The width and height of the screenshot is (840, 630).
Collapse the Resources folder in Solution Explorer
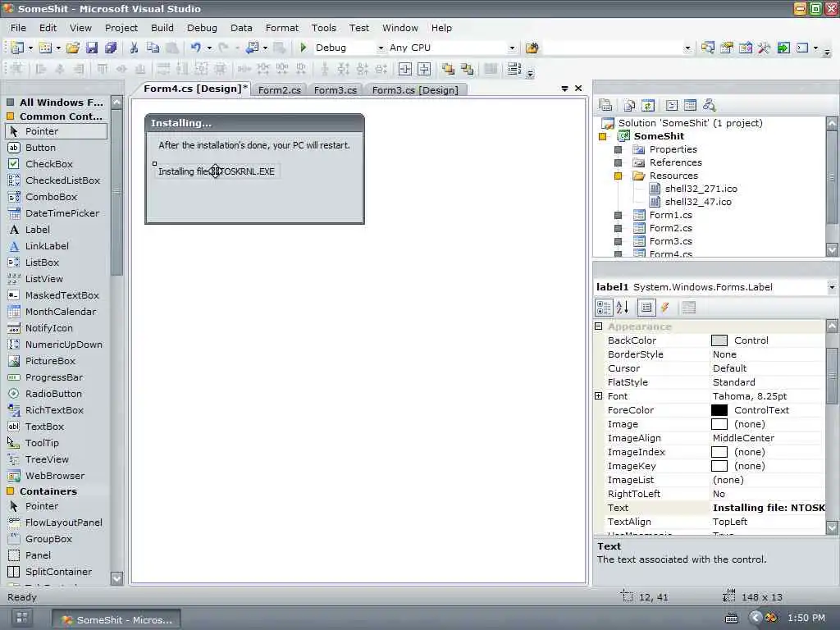618,176
